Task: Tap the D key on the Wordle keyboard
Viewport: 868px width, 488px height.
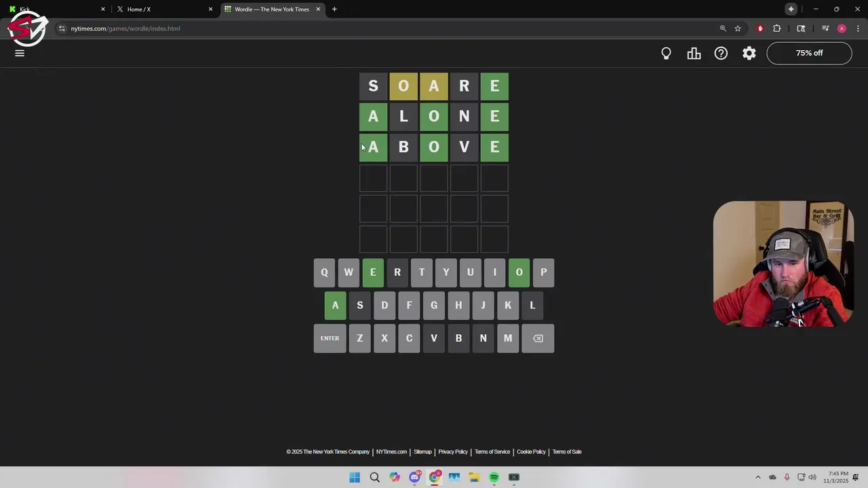Action: pos(384,305)
